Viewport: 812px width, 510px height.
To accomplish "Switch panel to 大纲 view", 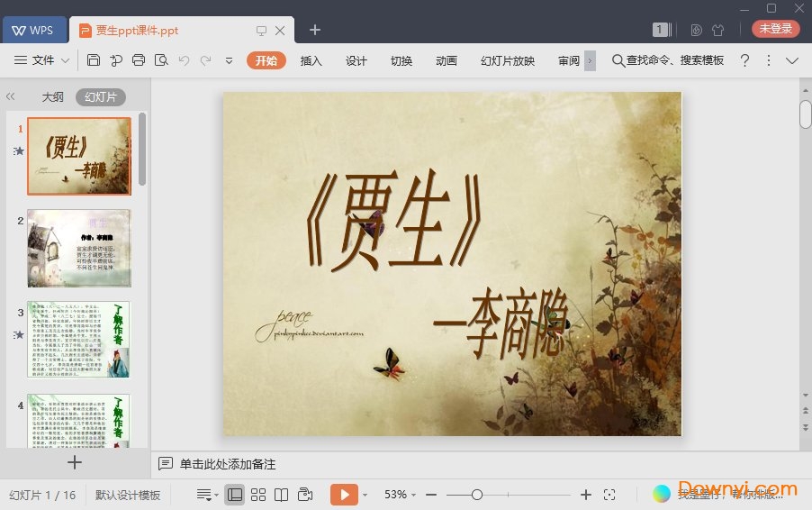I will (52, 97).
